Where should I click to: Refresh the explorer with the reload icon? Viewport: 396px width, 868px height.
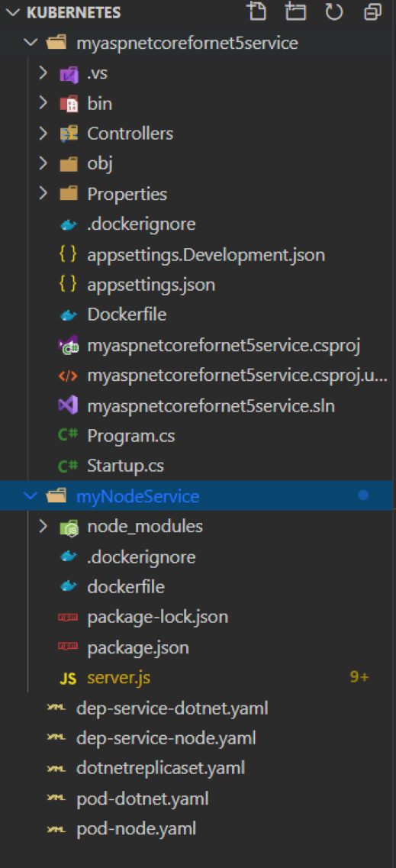(x=334, y=11)
